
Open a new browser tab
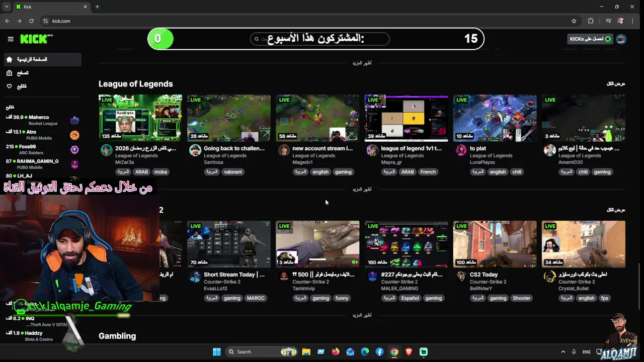tap(97, 7)
